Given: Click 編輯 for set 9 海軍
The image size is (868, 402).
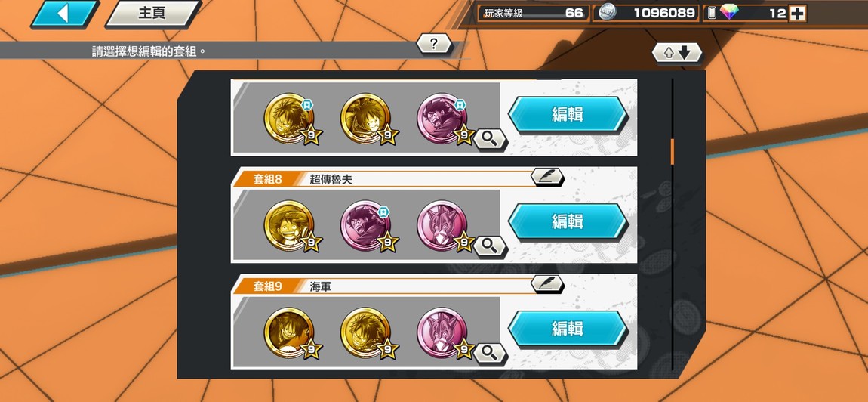Looking at the screenshot, I should (568, 329).
